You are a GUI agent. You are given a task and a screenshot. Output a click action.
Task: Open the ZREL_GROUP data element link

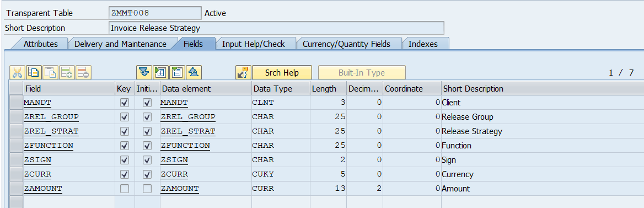point(188,117)
